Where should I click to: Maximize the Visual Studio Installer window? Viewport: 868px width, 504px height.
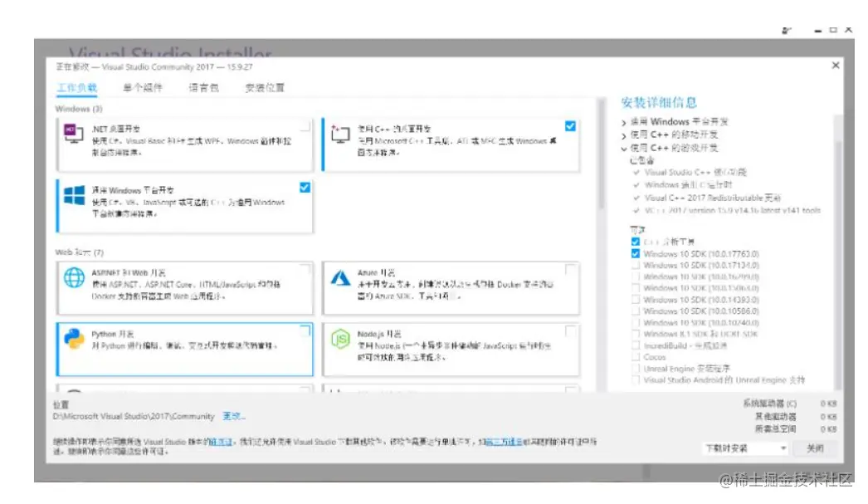pos(833,30)
